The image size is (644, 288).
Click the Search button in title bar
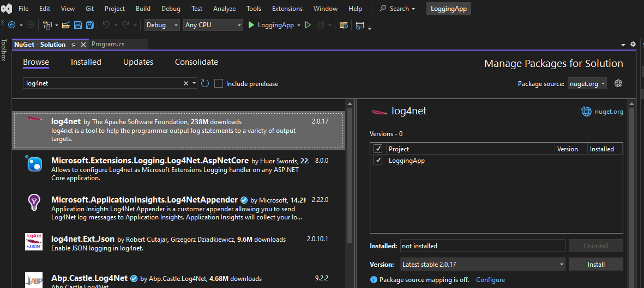[x=397, y=9]
